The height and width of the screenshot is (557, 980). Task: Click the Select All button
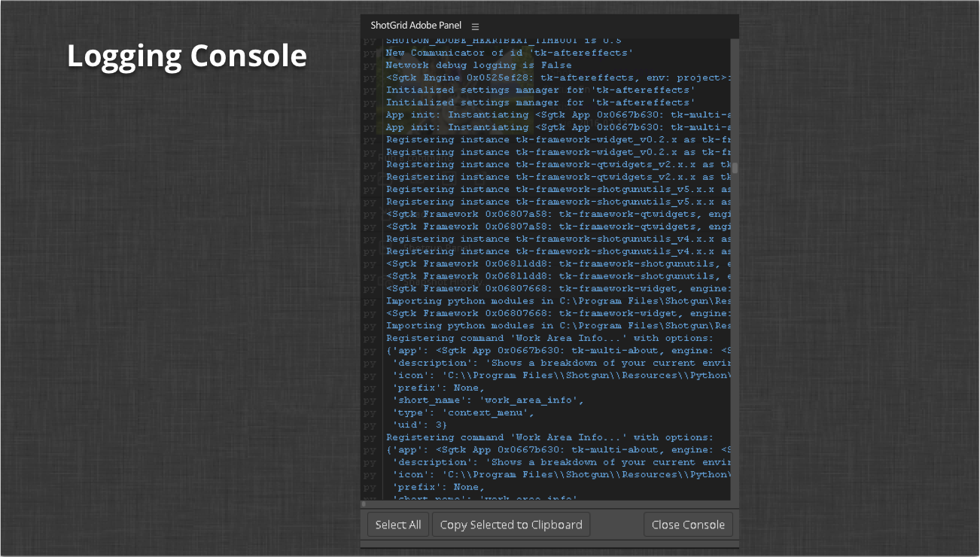point(398,525)
